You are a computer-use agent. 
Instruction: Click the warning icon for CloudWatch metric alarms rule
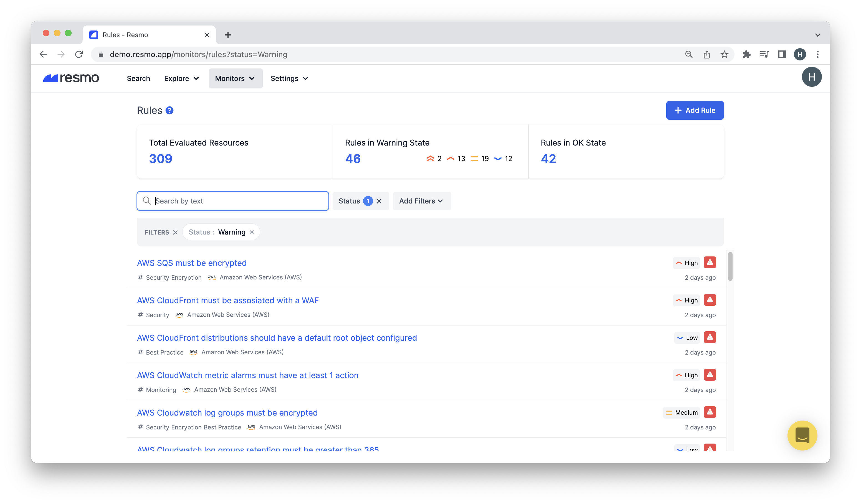coord(710,375)
